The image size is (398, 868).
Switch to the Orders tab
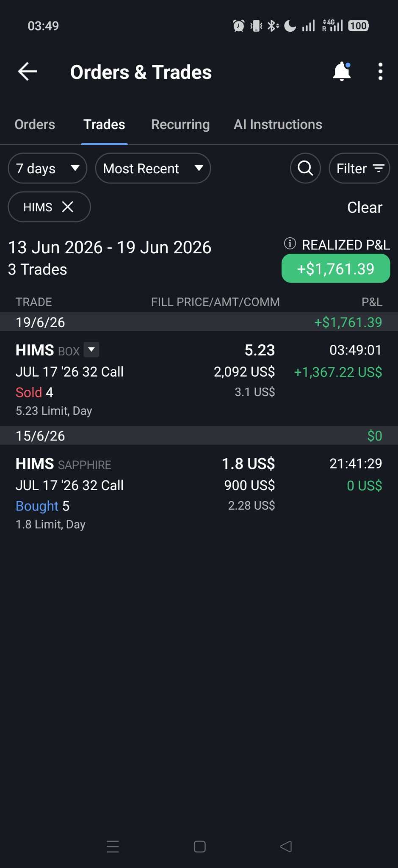[x=35, y=125]
